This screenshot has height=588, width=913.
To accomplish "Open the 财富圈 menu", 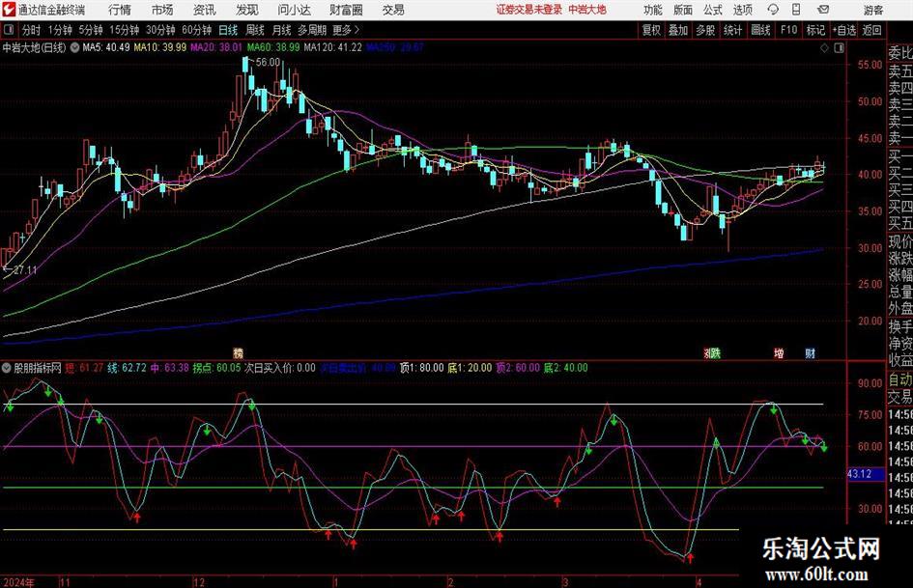I will pyautogui.click(x=346, y=10).
